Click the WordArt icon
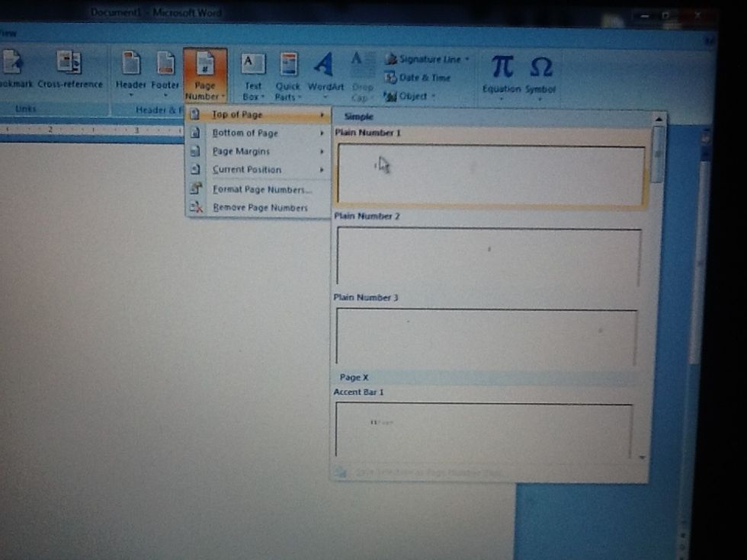Screen dimensions: 747x560 pyautogui.click(x=325, y=66)
